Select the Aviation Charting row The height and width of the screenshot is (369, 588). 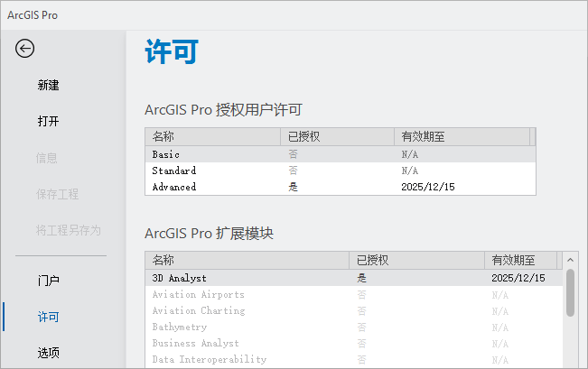click(x=354, y=310)
